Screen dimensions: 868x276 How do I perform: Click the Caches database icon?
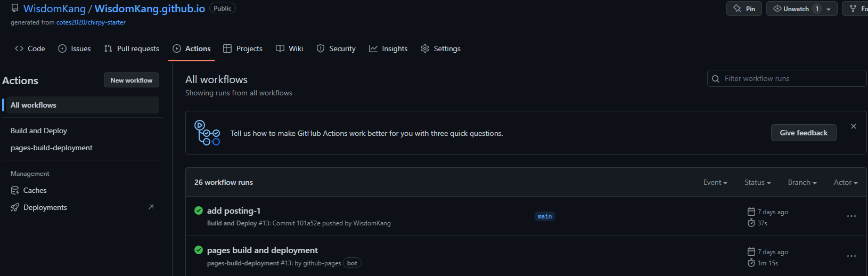pyautogui.click(x=15, y=190)
